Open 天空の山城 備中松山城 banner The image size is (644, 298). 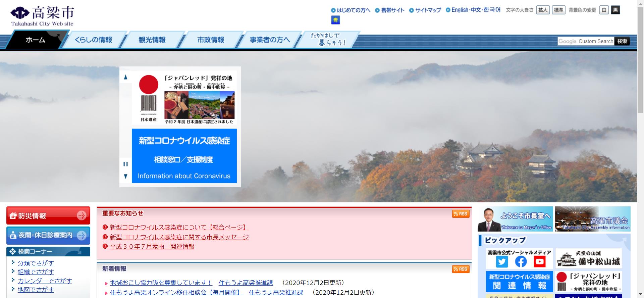coord(588,258)
